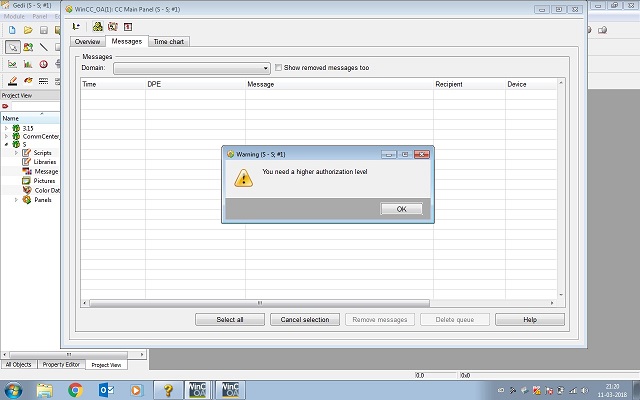Select the Pictures item in project tree
Screen dimensions: 640x400
[45, 181]
